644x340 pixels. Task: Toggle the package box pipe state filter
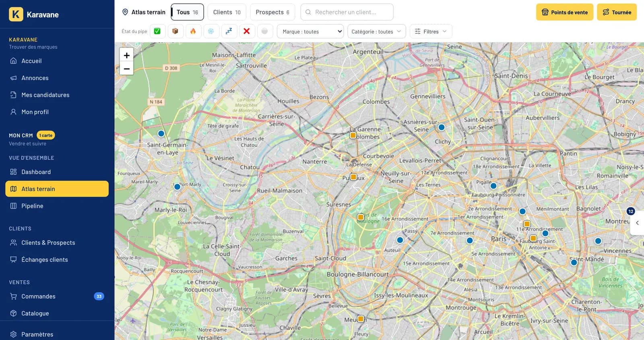click(175, 31)
